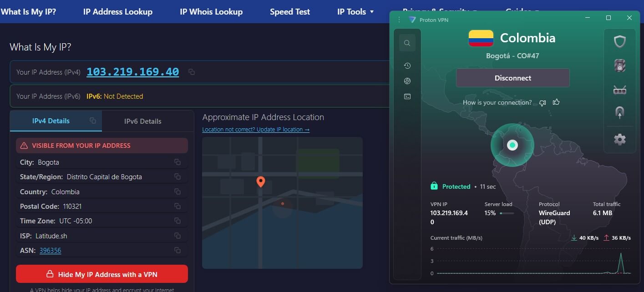This screenshot has width=644, height=292.
Task: Click the "Colombia" heading in Proton VPN
Action: [x=528, y=38]
